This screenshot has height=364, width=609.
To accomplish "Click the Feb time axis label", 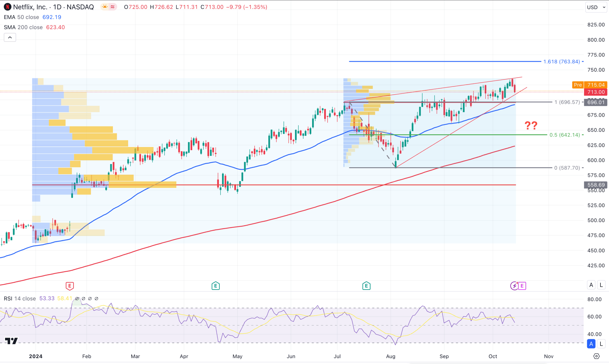I will [87, 356].
